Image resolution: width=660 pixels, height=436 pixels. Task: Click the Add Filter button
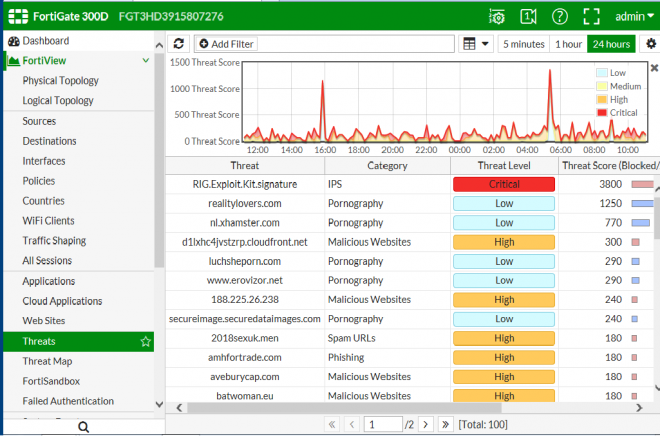226,44
